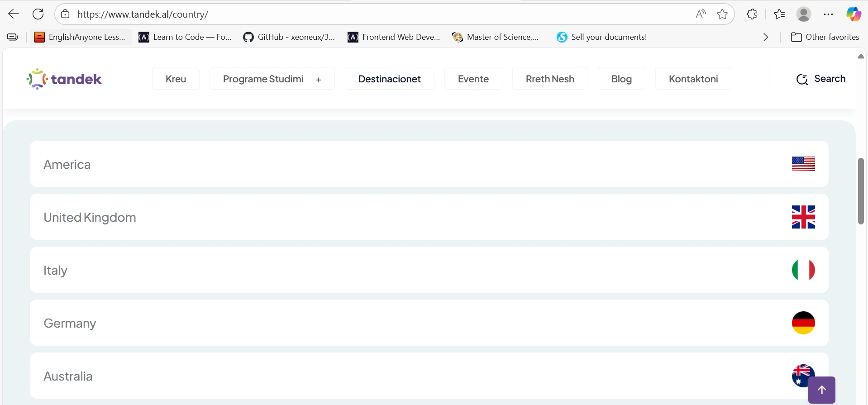Click the Search button in header
The image size is (868, 405).
(x=821, y=79)
